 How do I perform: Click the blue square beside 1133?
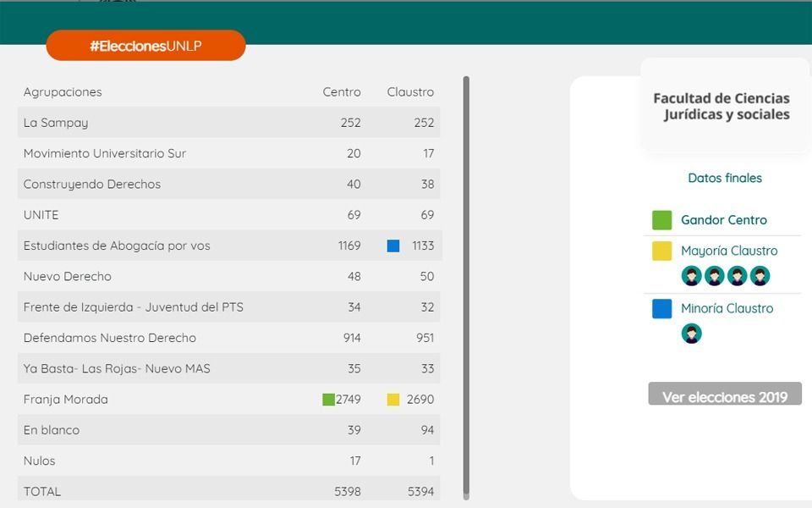393,246
